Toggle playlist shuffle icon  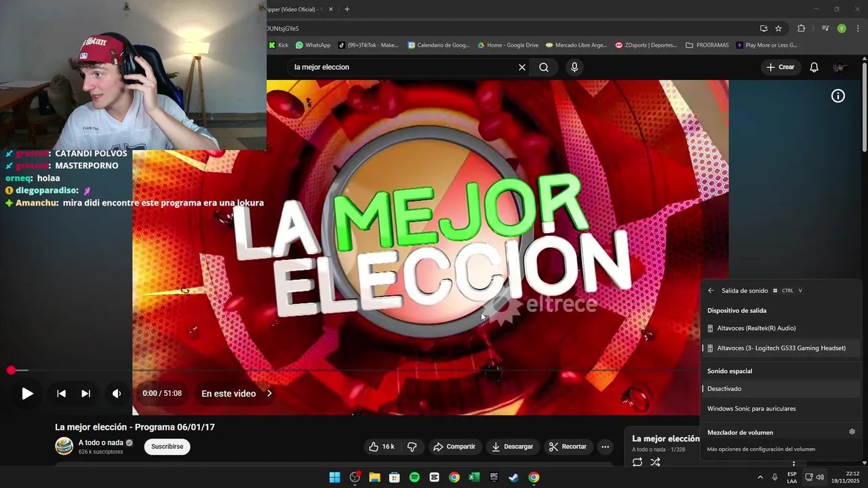(x=655, y=462)
